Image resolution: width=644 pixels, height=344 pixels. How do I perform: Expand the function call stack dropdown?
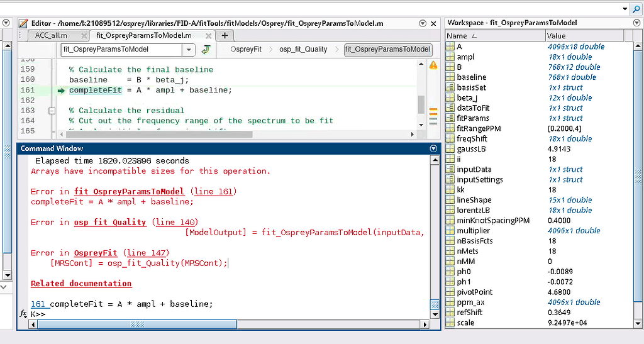pos(189,50)
